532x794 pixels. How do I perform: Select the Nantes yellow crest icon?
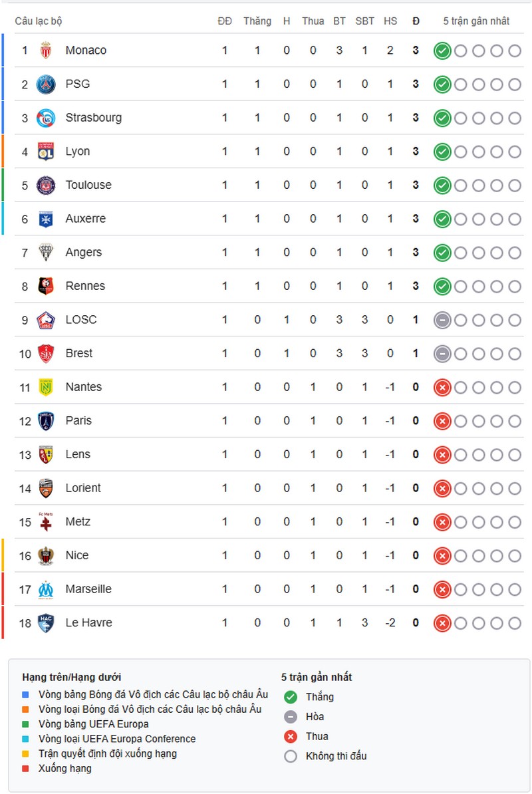[x=46, y=388]
